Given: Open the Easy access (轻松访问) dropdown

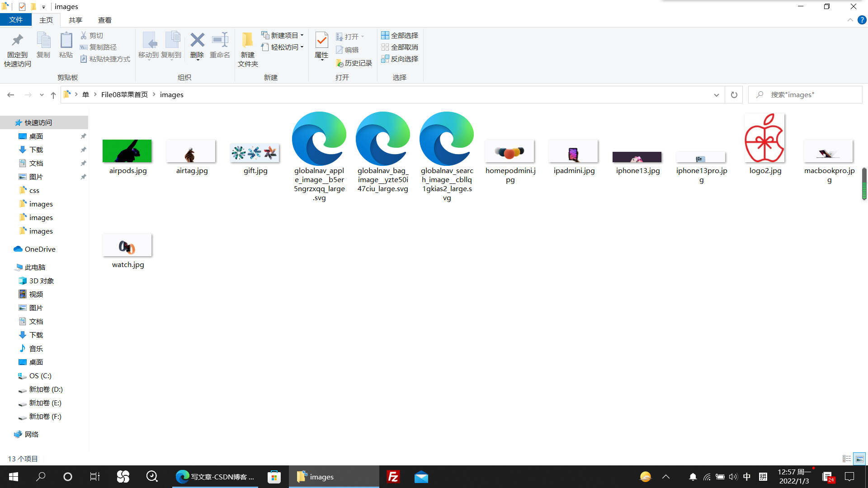Looking at the screenshot, I should (283, 47).
